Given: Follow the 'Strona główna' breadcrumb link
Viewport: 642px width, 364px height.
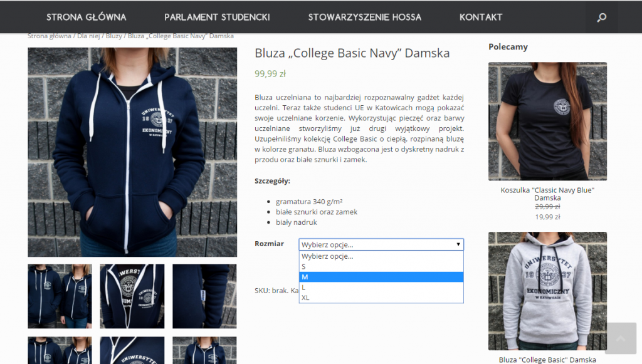Looking at the screenshot, I should tap(49, 36).
